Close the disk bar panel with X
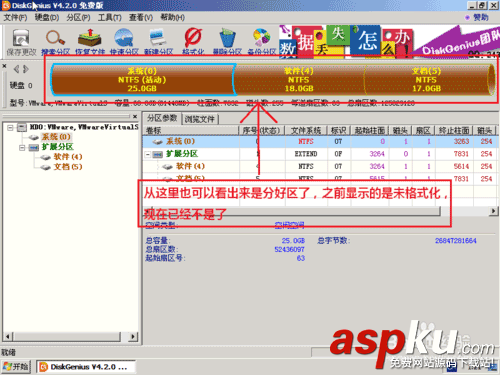The image size is (500, 375). point(4,66)
